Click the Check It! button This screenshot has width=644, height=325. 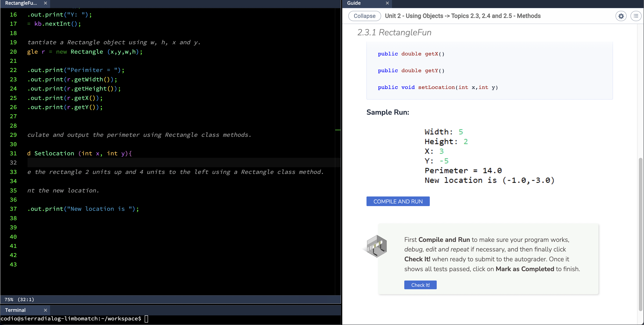420,285
